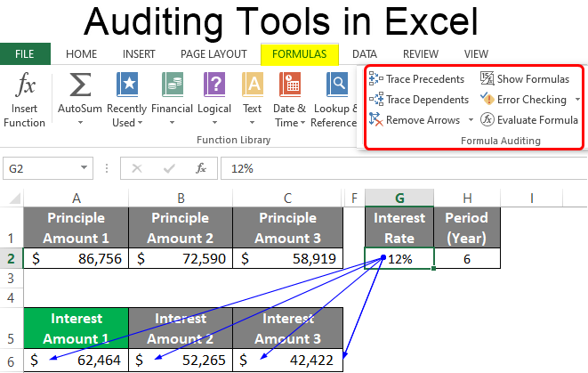Image resolution: width=588 pixels, height=373 pixels.
Task: Click the formula bar showing 12%
Action: tap(404, 168)
